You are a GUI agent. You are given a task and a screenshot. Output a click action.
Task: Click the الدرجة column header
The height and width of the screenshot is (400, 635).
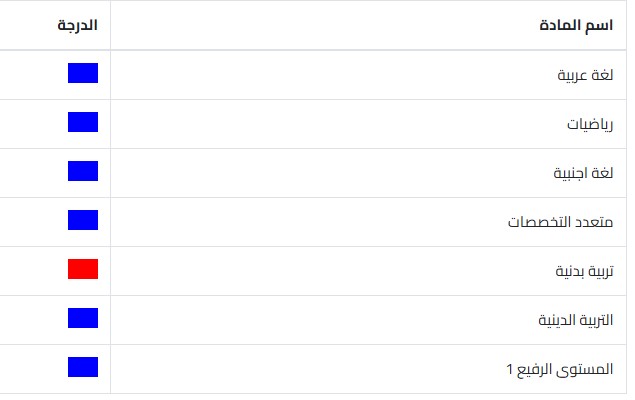tap(76, 25)
